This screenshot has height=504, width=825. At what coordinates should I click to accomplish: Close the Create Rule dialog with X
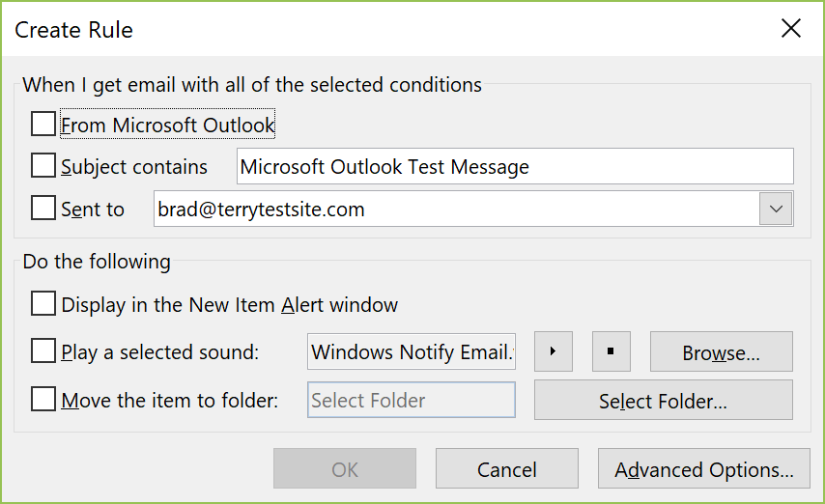[791, 28]
